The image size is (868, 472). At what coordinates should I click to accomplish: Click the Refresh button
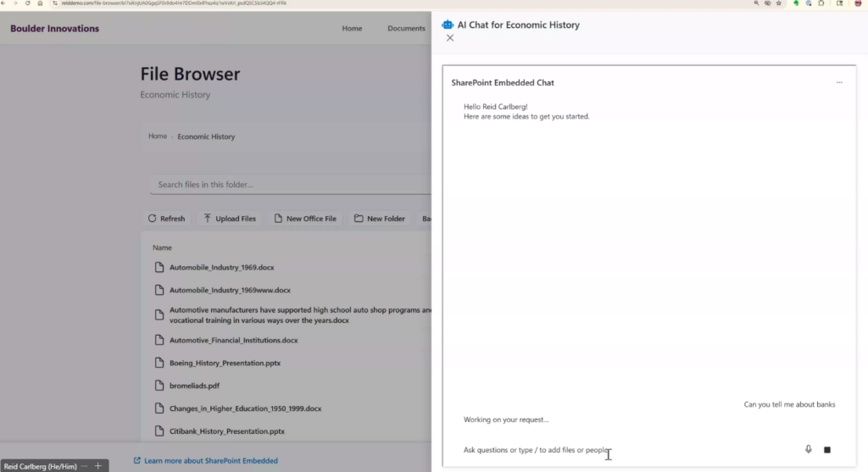(x=166, y=219)
